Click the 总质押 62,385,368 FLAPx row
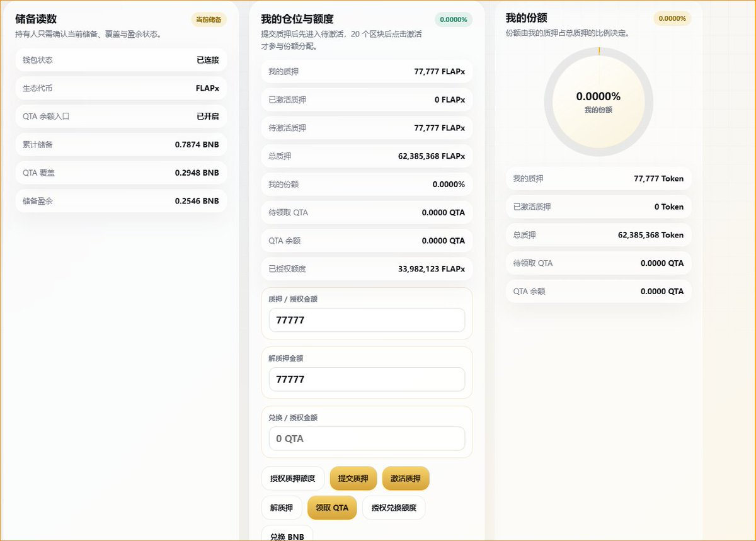Viewport: 756px width, 541px height. [x=367, y=156]
